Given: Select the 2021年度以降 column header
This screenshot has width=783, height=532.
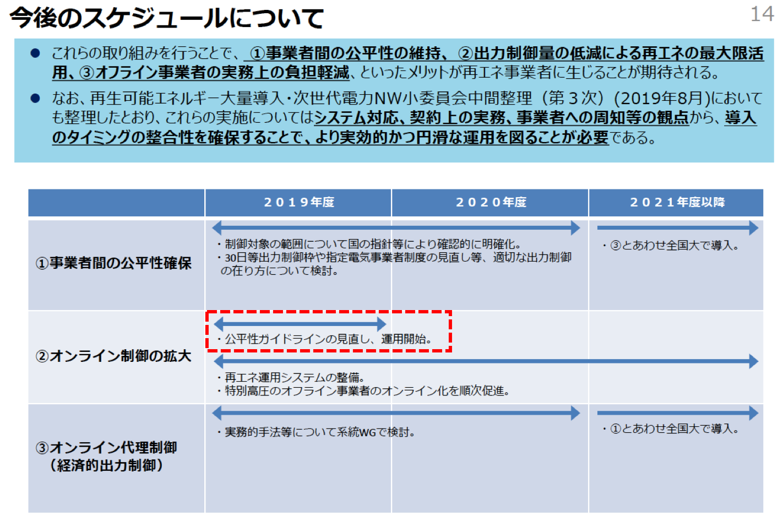Looking at the screenshot, I should pos(676,203).
